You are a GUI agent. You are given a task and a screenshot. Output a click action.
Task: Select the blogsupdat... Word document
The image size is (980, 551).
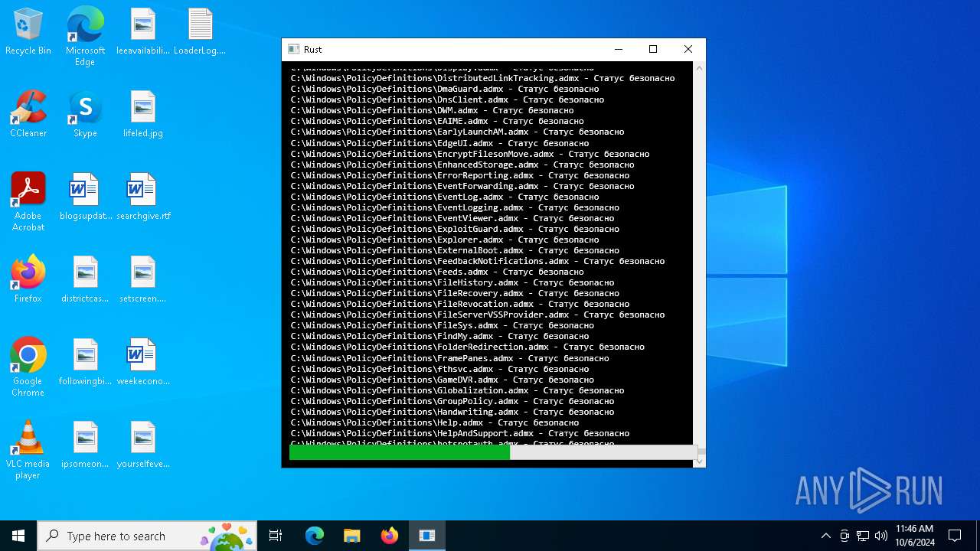click(85, 197)
